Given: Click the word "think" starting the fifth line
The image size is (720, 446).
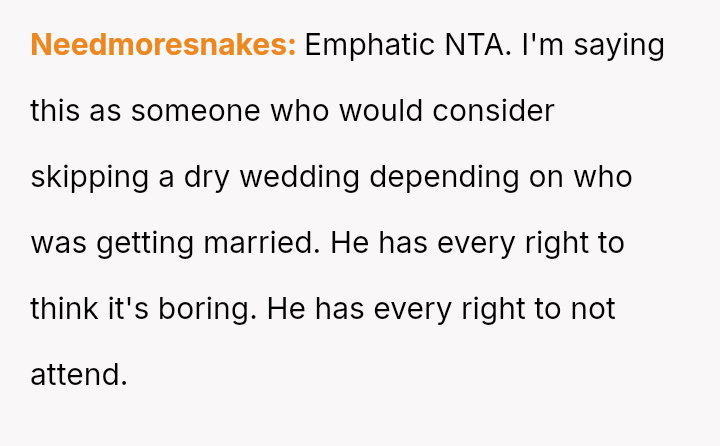Looking at the screenshot, I should 64,308.
